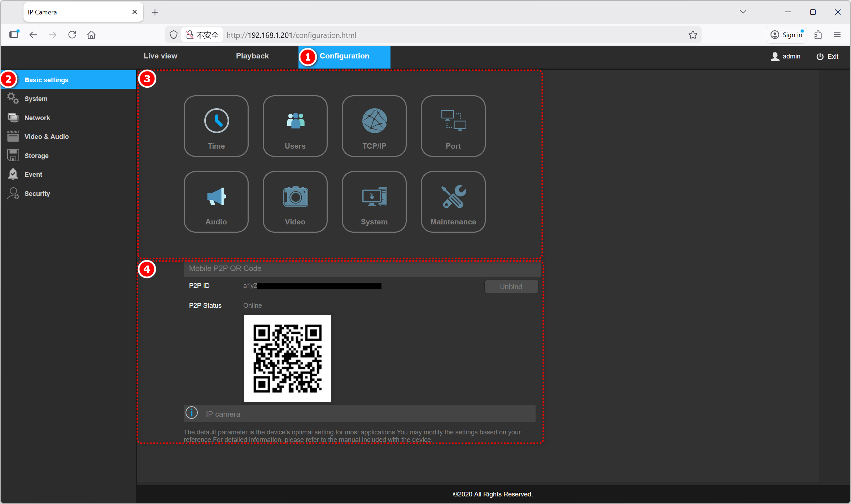
Task: Open the Event sidebar item
Action: click(x=33, y=175)
